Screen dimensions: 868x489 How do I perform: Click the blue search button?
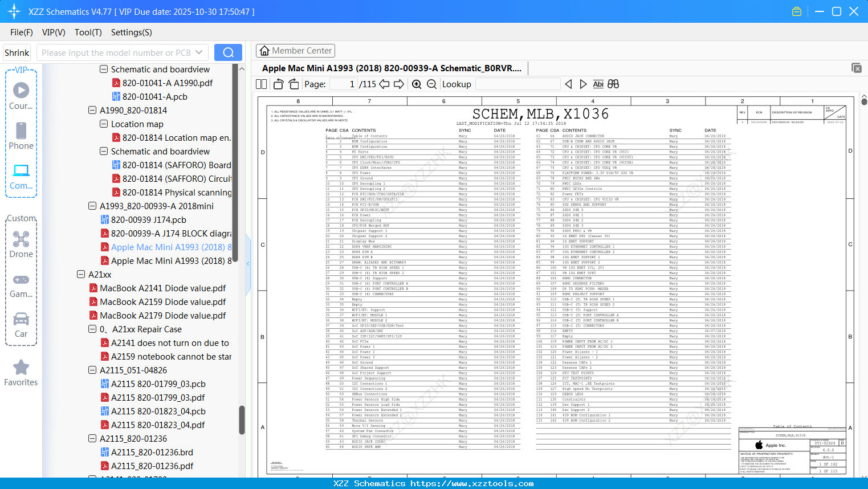tap(228, 52)
